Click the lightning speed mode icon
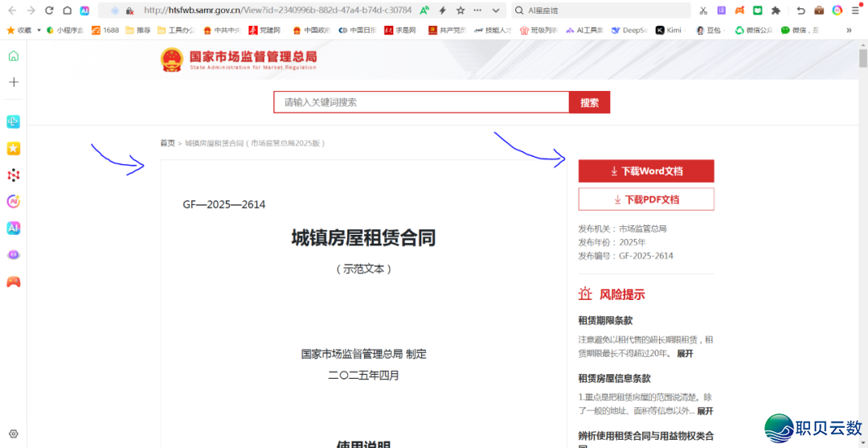Viewport: 868px width, 448px height. pos(442,10)
